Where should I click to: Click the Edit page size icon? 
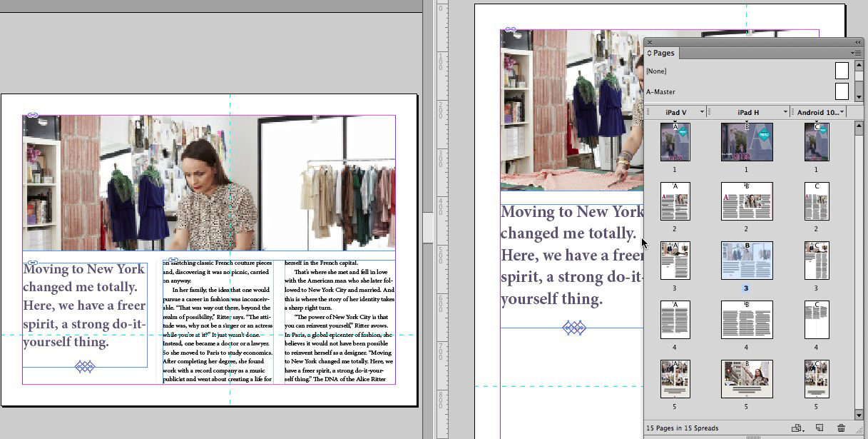pyautogui.click(x=797, y=428)
